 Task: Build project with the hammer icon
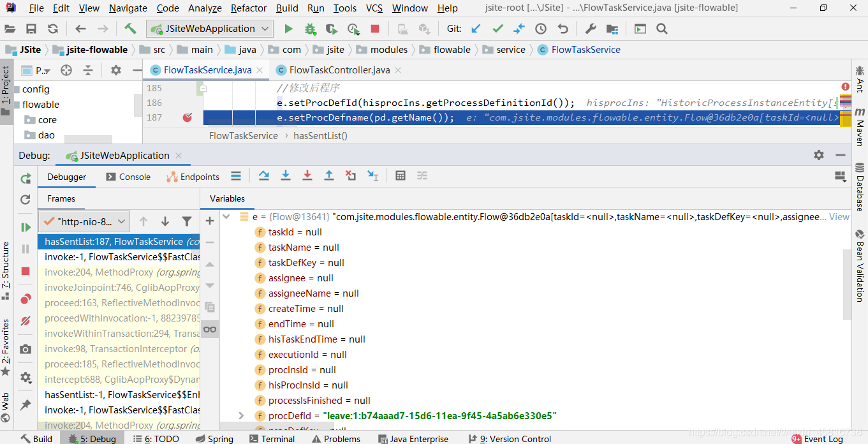tap(130, 29)
